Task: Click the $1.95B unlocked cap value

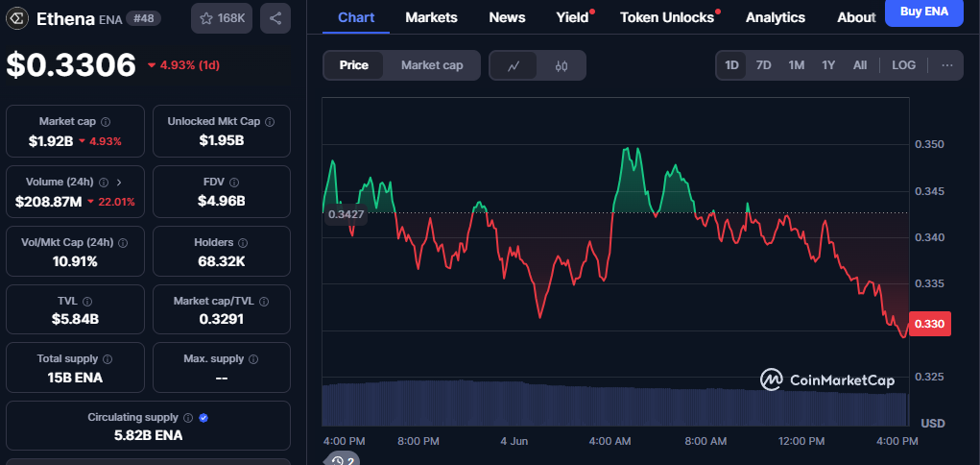Action: (x=222, y=141)
